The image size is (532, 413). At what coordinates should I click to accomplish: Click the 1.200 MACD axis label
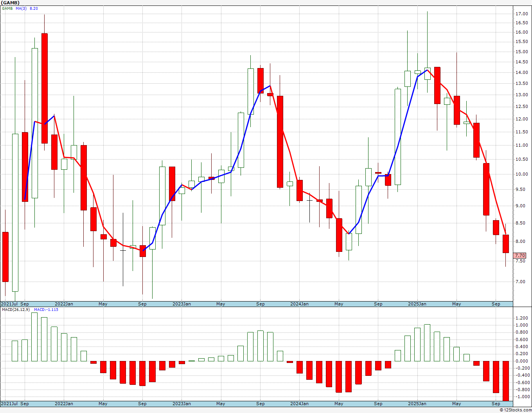click(521, 318)
